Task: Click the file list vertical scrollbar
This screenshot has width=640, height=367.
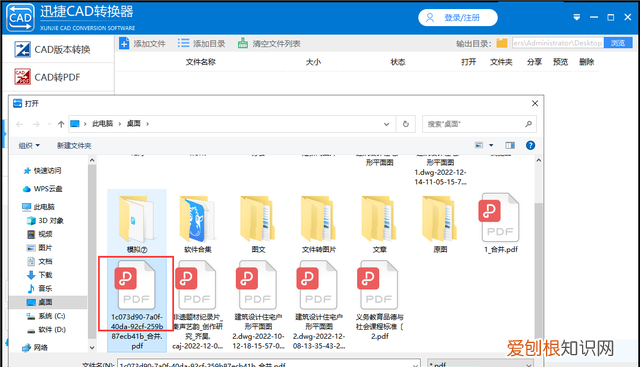Action: tap(538, 278)
